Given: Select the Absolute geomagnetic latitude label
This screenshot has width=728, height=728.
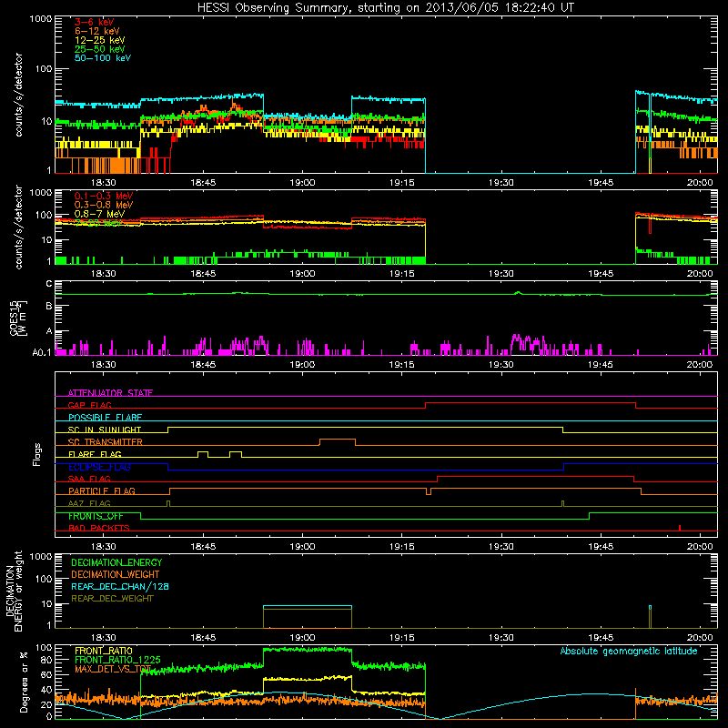Looking at the screenshot, I should pos(629,651).
